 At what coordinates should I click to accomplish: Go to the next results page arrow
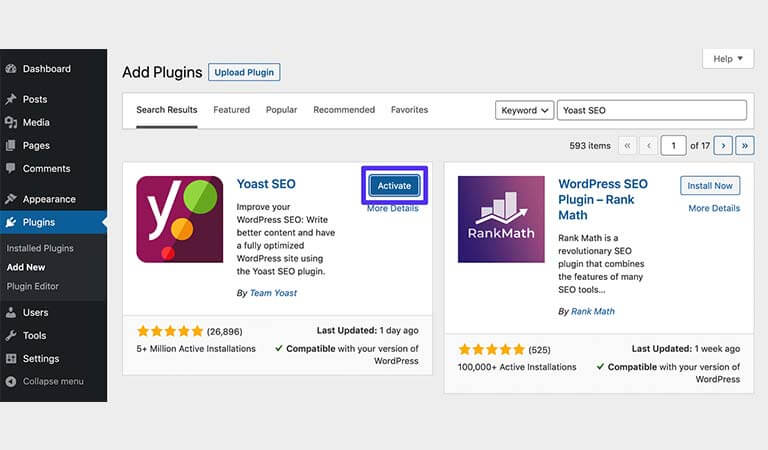[723, 145]
